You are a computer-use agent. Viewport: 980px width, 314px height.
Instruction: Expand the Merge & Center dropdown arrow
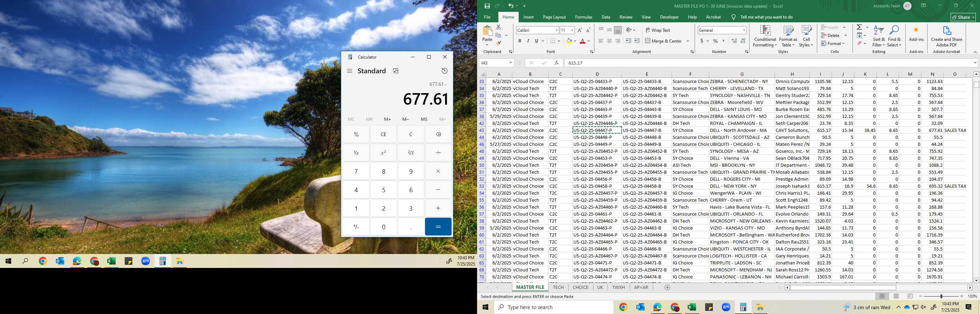(x=688, y=41)
